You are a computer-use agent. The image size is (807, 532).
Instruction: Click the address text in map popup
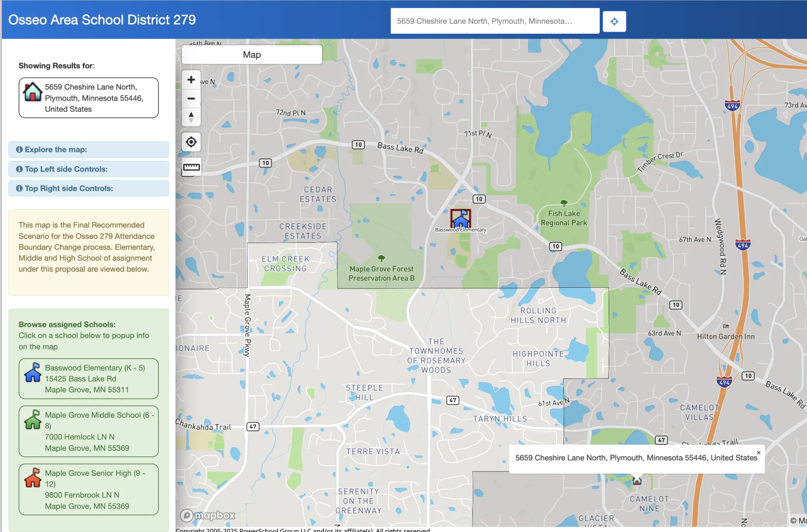pyautogui.click(x=636, y=458)
